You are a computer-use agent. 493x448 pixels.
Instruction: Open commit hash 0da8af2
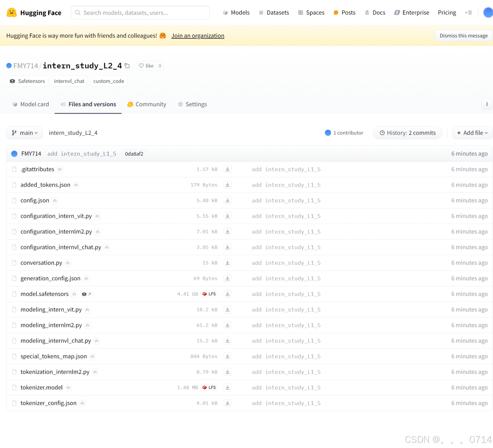click(x=134, y=154)
